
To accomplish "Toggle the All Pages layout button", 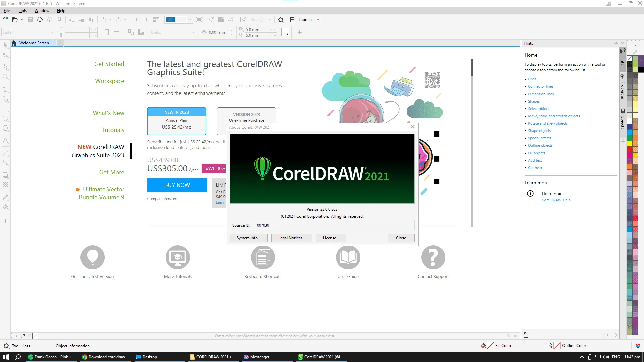I will click(x=131, y=33).
